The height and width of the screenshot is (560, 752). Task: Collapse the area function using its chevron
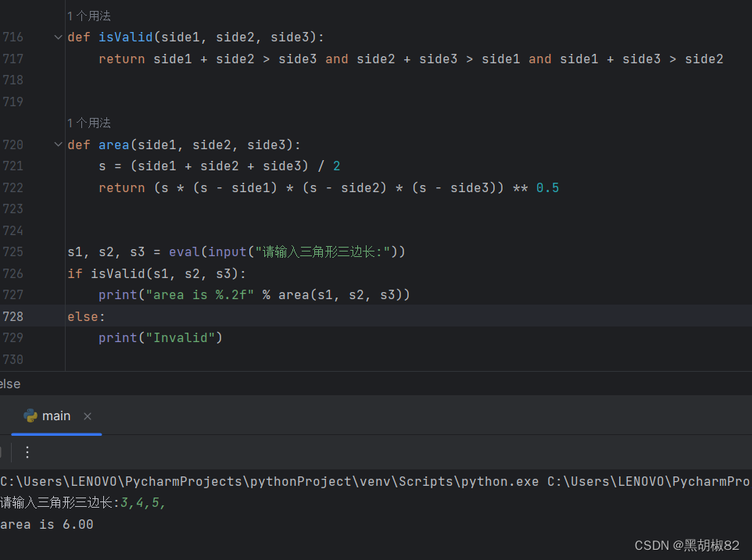[57, 144]
